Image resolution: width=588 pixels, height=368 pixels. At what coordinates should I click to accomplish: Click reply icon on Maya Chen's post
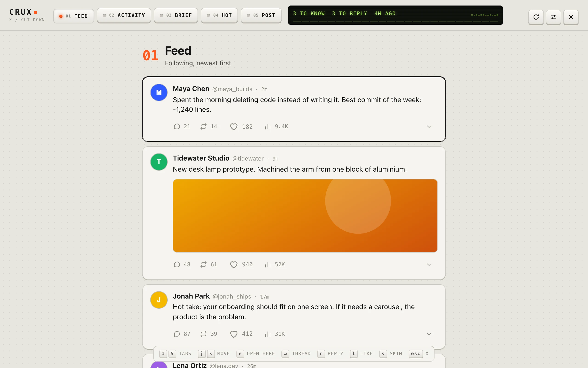point(177,126)
